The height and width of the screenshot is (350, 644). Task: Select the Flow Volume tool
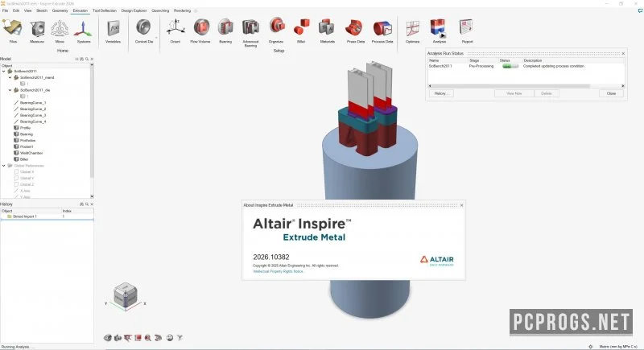[x=200, y=30]
